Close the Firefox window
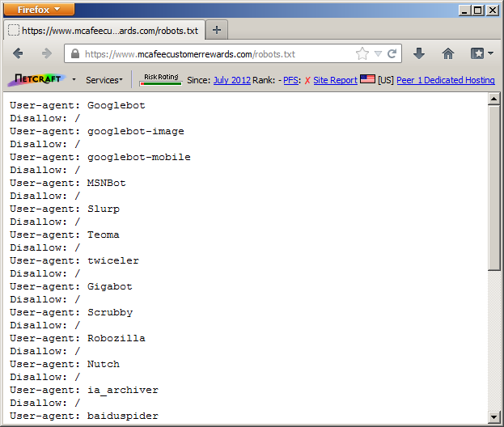 click(x=493, y=11)
